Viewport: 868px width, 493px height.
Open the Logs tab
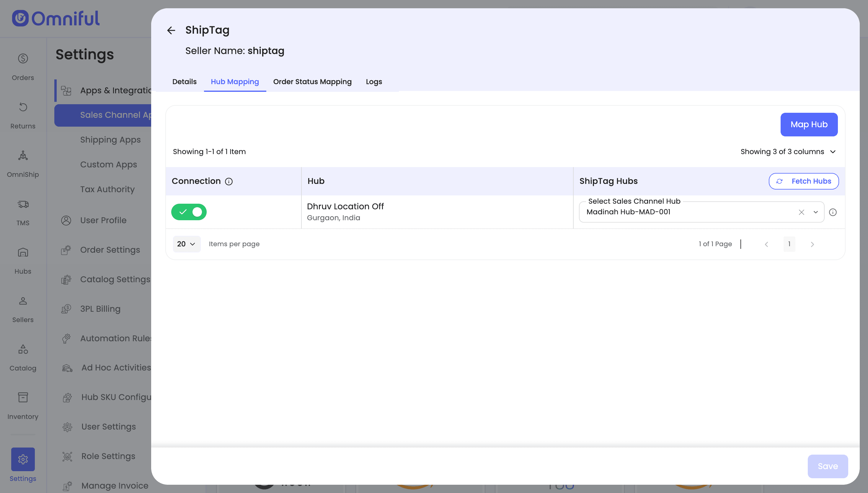pos(374,81)
